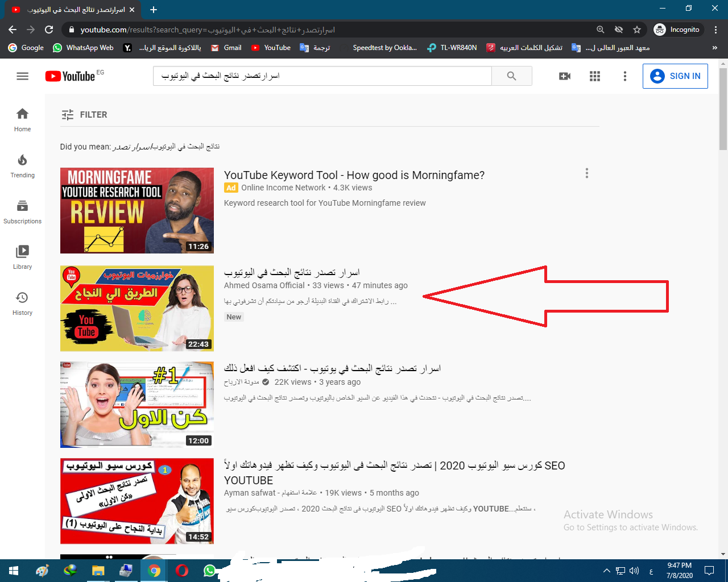The image size is (728, 582).
Task: Open Trending in the sidebar
Action: 23,166
